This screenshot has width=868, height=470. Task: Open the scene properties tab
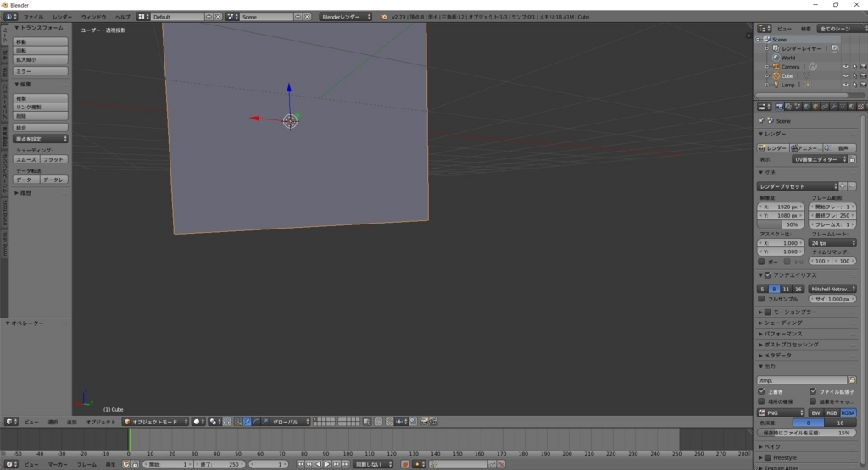798,107
